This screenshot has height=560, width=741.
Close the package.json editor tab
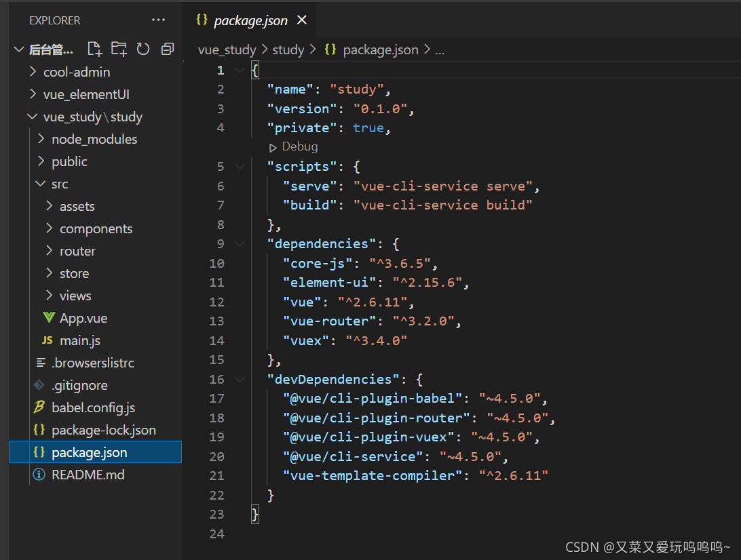(x=302, y=20)
